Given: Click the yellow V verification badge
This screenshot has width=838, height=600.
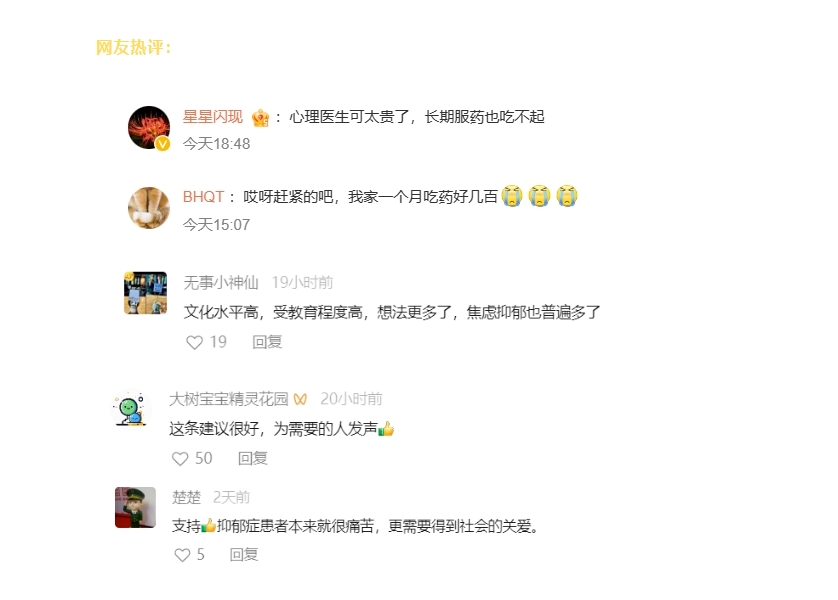Looking at the screenshot, I should point(162,144).
